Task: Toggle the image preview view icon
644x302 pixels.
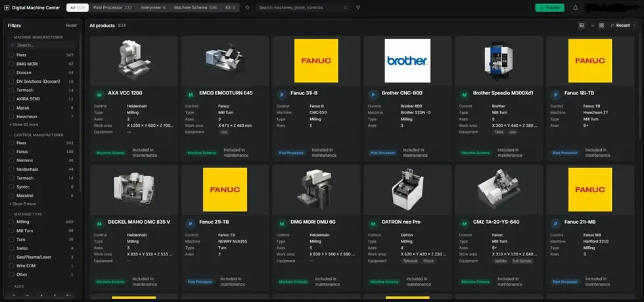Action: [x=582, y=26]
